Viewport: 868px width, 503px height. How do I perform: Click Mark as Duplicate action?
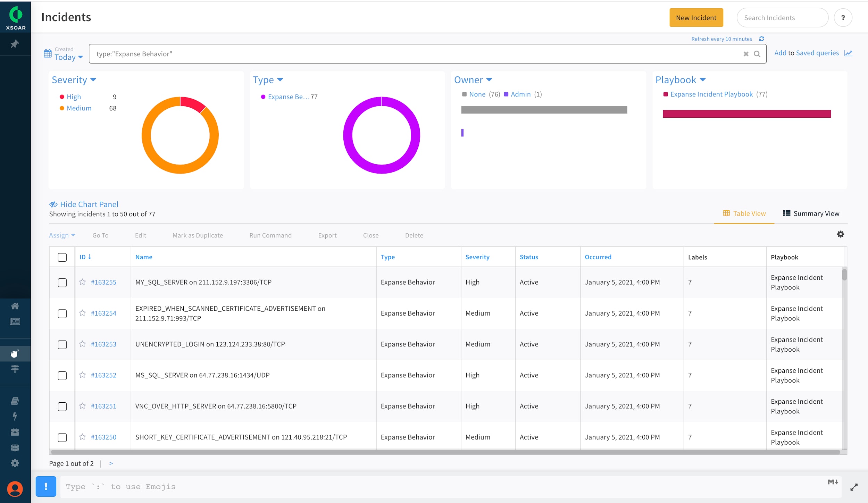click(x=198, y=235)
